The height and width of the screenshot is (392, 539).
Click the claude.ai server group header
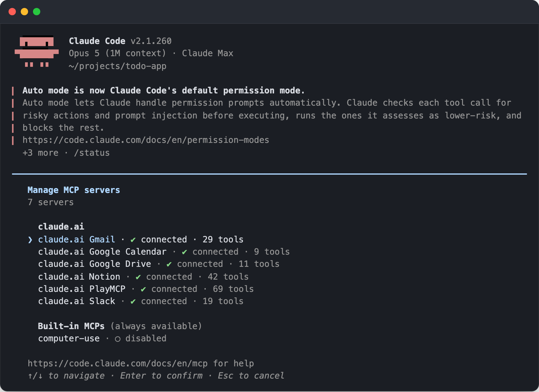point(61,227)
